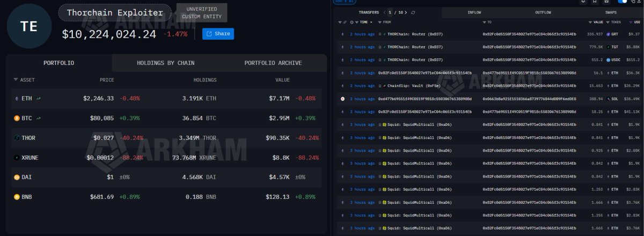Refresh the transfers list with the reload icon
Viewport: 644px width, 236px height.
coord(413,12)
